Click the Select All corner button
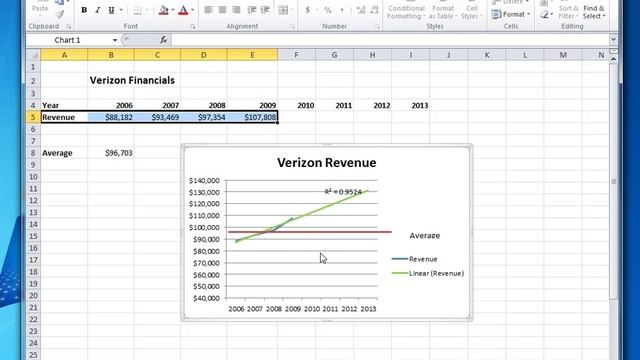 click(33, 55)
